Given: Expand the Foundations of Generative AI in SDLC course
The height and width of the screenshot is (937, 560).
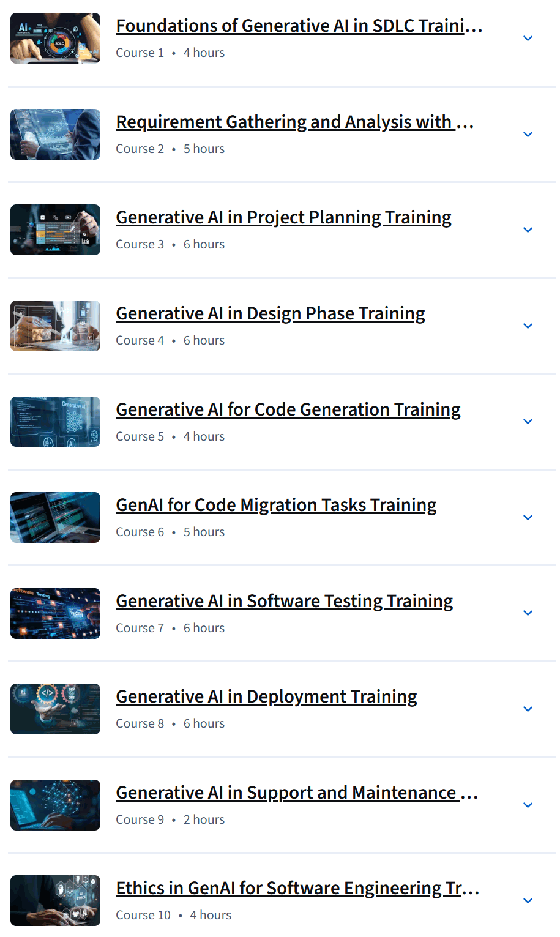Looking at the screenshot, I should tap(528, 39).
